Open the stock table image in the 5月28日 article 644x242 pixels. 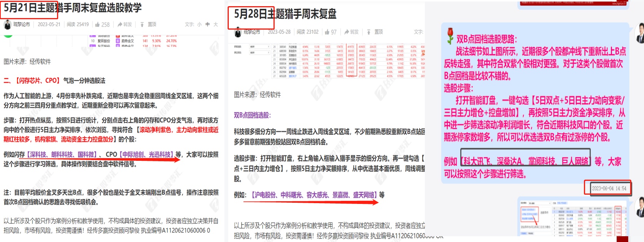329,61
